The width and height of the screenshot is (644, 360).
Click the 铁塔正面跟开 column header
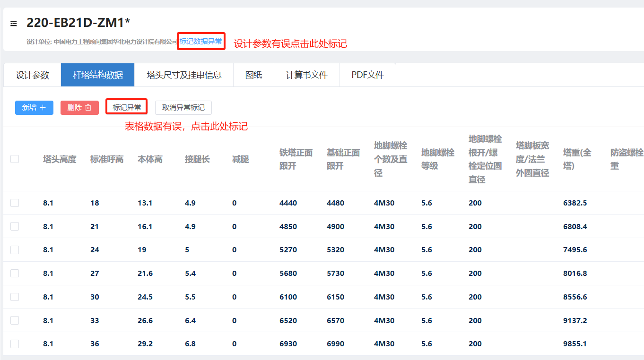(x=296, y=159)
